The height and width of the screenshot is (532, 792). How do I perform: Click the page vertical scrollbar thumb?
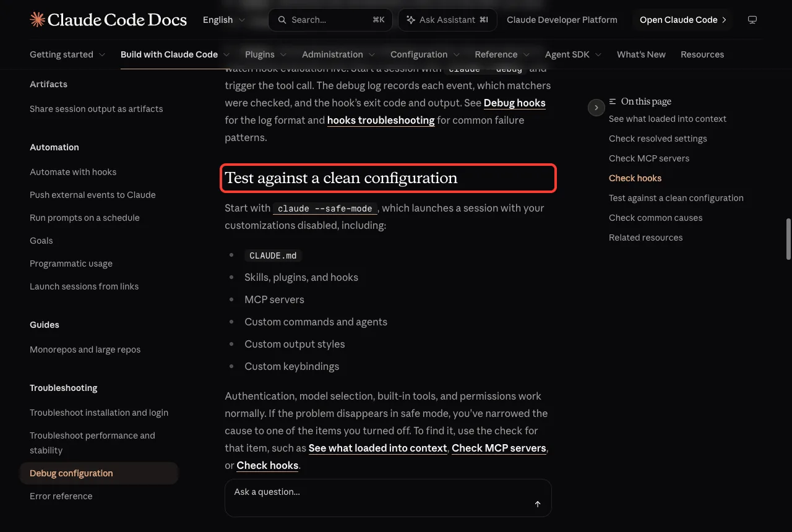pos(788,239)
